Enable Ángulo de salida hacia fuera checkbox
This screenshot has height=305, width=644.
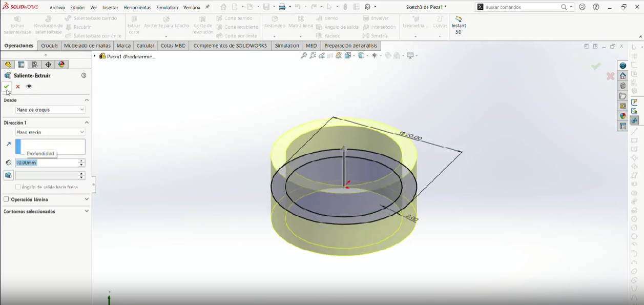pyautogui.click(x=18, y=187)
